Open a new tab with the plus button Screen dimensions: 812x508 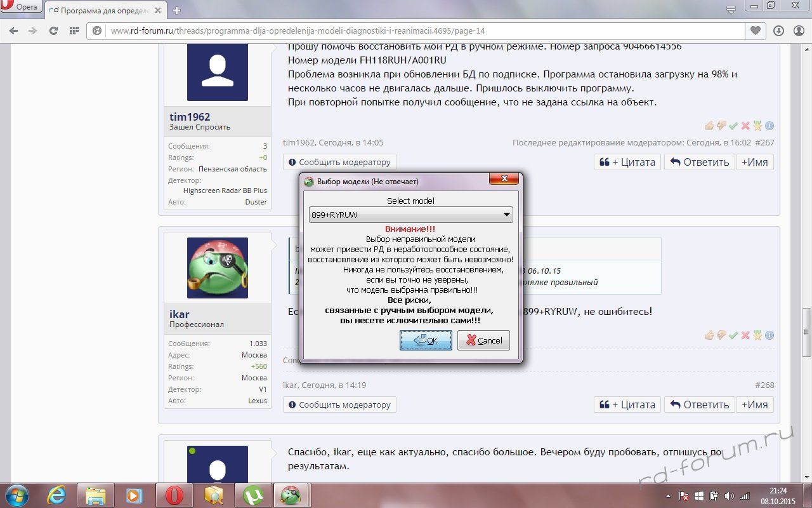[x=176, y=10]
